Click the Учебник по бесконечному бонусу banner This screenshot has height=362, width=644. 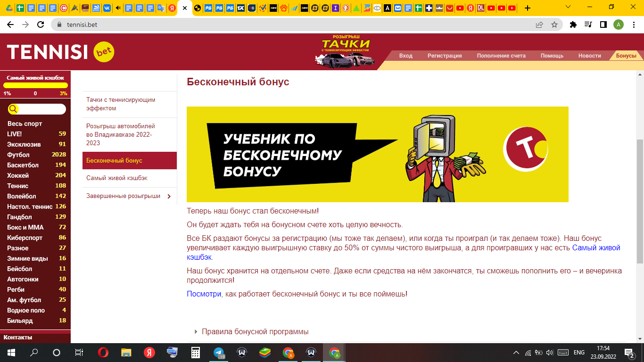coord(378,154)
